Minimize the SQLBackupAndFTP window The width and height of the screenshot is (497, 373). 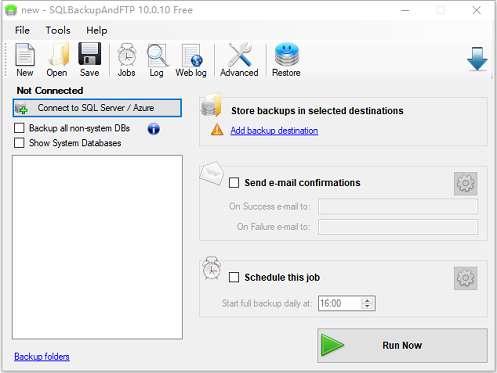pyautogui.click(x=405, y=10)
